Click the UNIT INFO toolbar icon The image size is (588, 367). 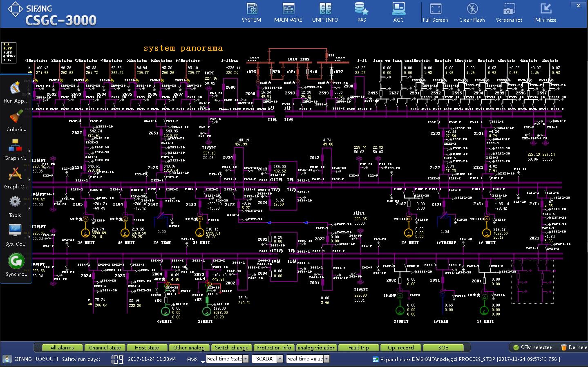point(325,9)
